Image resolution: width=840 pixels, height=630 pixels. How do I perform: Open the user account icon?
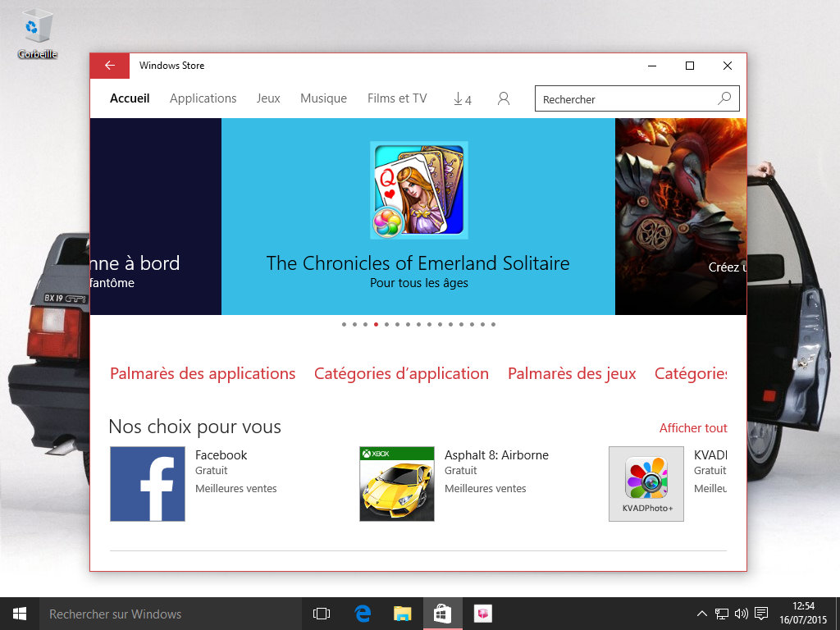tap(504, 98)
